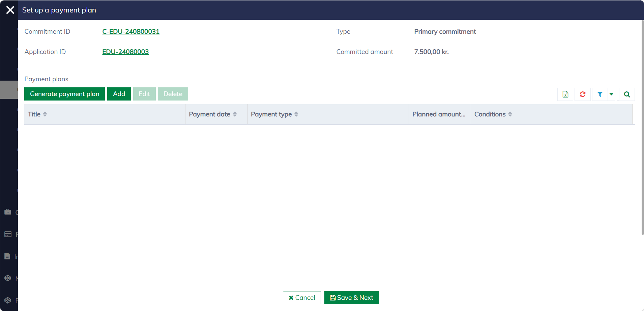Screen dimensions: 644x311
Task: Refresh the payment plans table
Action: (582, 94)
